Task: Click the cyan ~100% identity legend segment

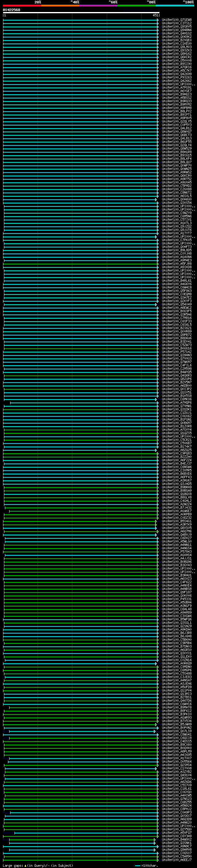Action: click(x=175, y=6)
